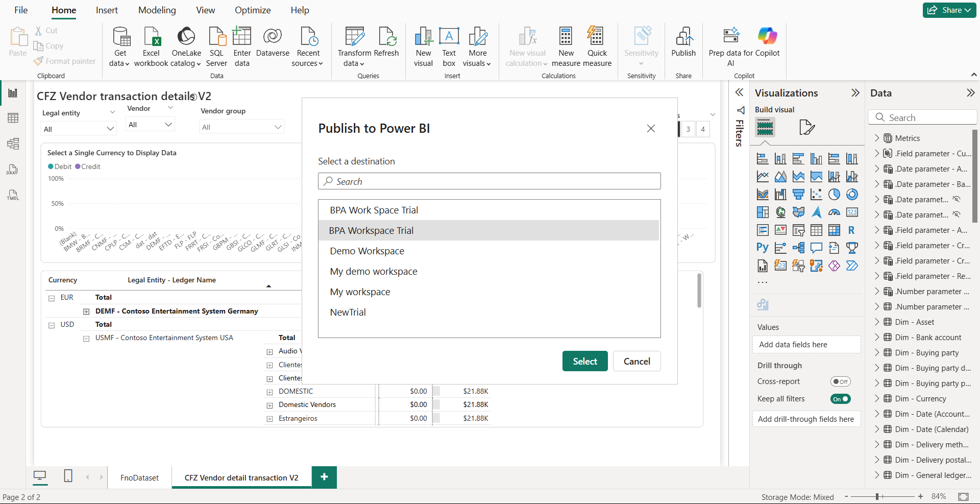Cancel the Publish to Power BI dialog
The height and width of the screenshot is (504, 980).
pos(636,361)
